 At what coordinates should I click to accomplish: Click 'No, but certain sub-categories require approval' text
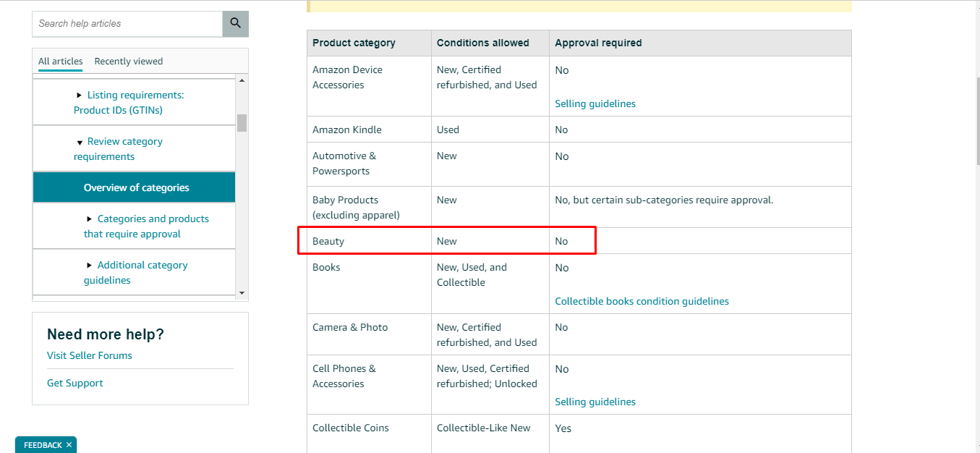click(664, 200)
